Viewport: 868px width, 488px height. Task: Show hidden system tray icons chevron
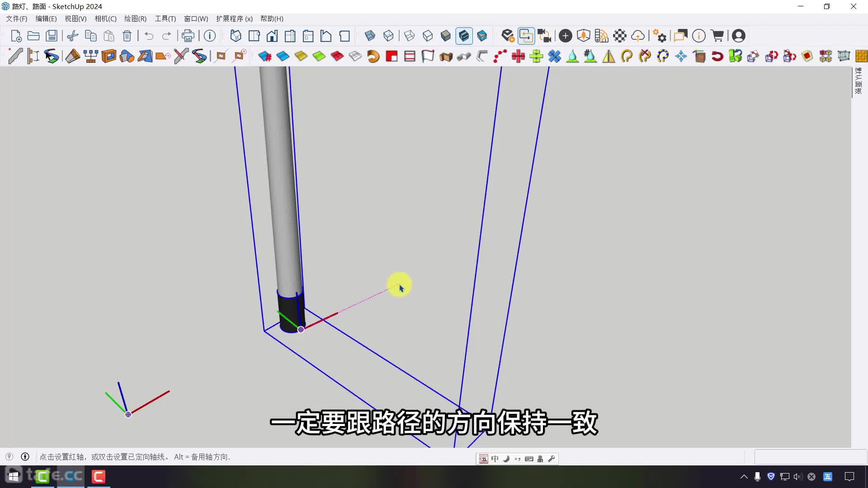pyautogui.click(x=744, y=476)
